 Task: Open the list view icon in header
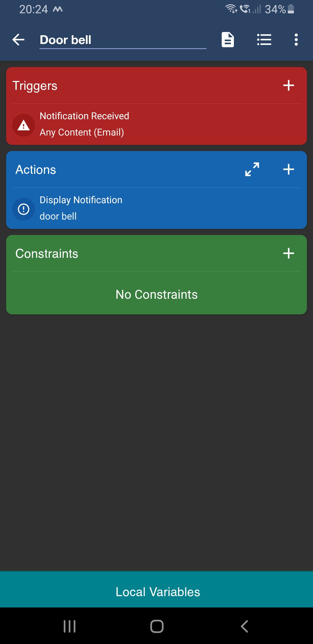tap(264, 40)
